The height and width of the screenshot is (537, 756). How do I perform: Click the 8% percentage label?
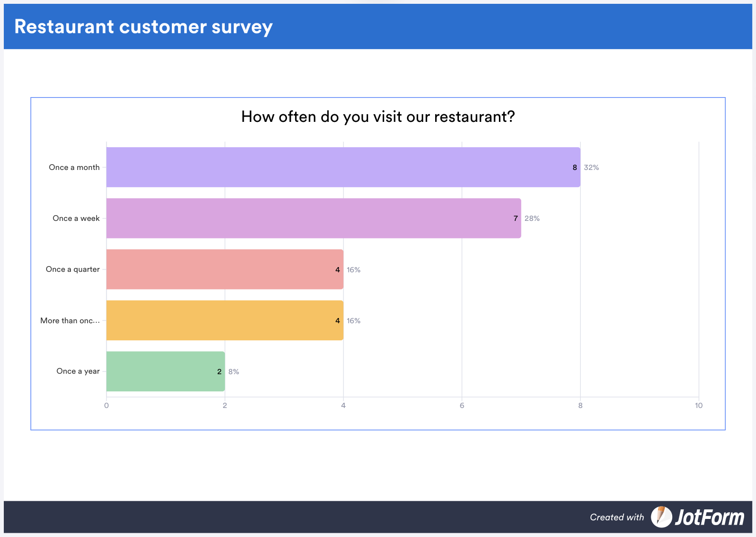click(x=233, y=372)
